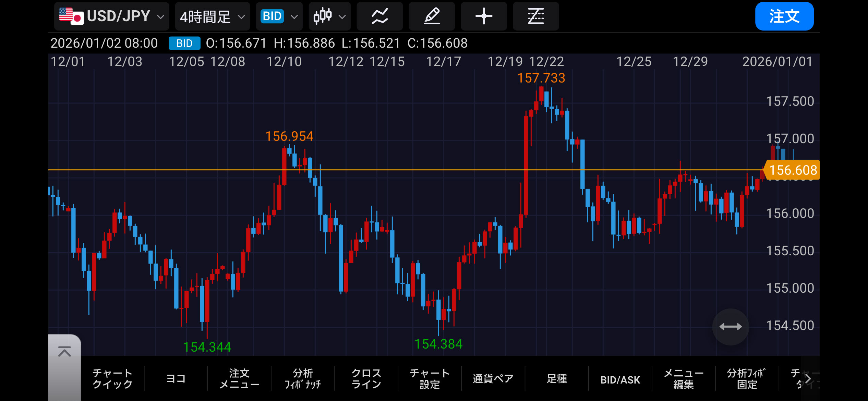The height and width of the screenshot is (401, 868).
Task: Toggle 分析フィボ固定 lock option
Action: point(747,379)
